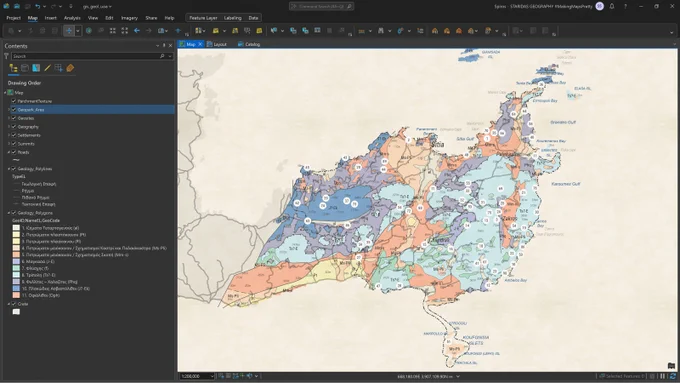This screenshot has height=383, width=680.
Task: Select List By Drawing Order icon
Action: coord(13,68)
